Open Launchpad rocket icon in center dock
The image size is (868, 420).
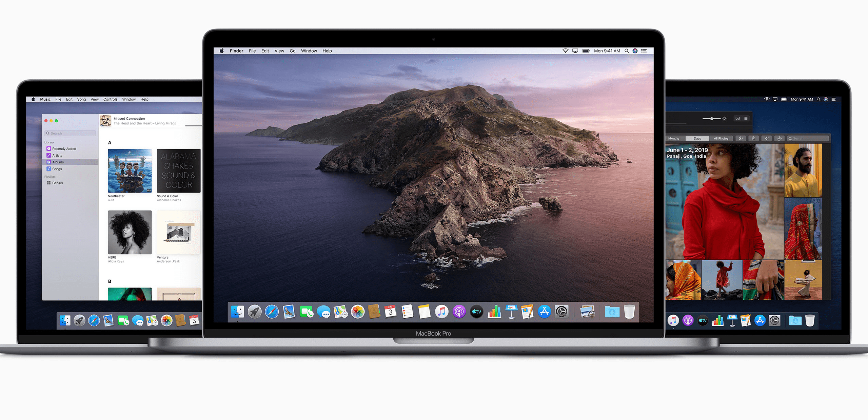pos(254,312)
